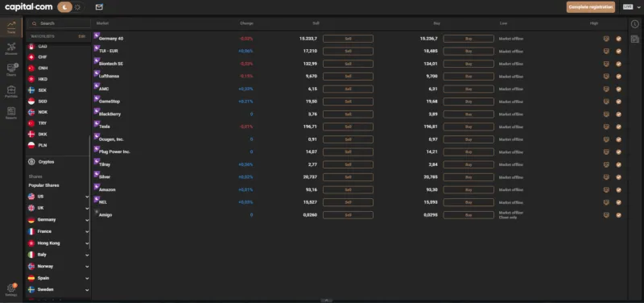Image resolution: width=644 pixels, height=303 pixels.
Task: Toggle watchlist checkmark for AMC
Action: [618, 89]
